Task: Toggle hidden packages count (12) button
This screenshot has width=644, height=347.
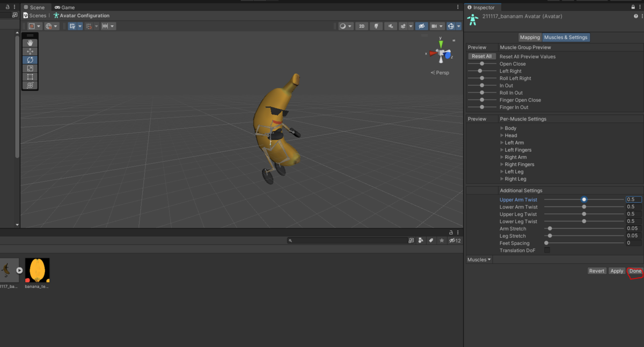Action: click(455, 241)
